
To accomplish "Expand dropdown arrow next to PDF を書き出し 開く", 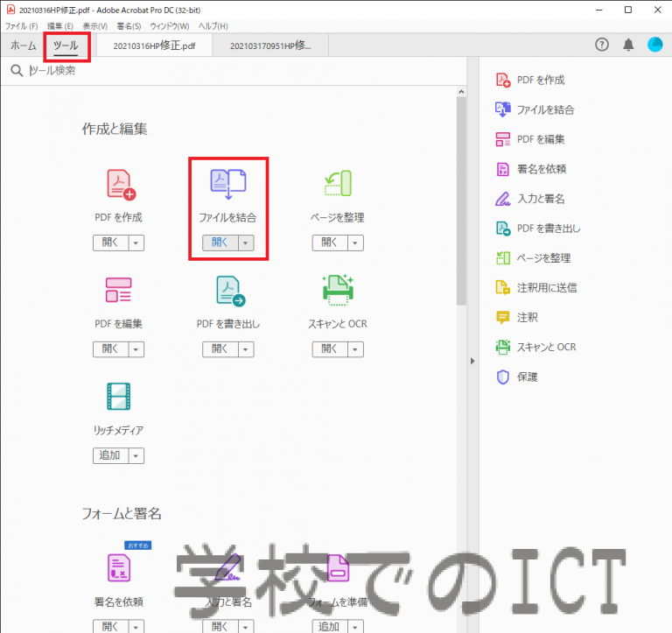I will (246, 349).
